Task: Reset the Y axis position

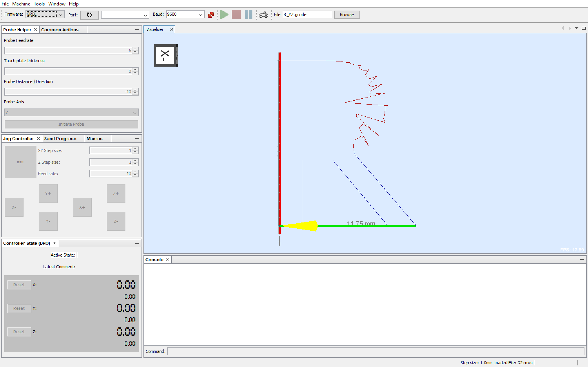Action: [19, 308]
